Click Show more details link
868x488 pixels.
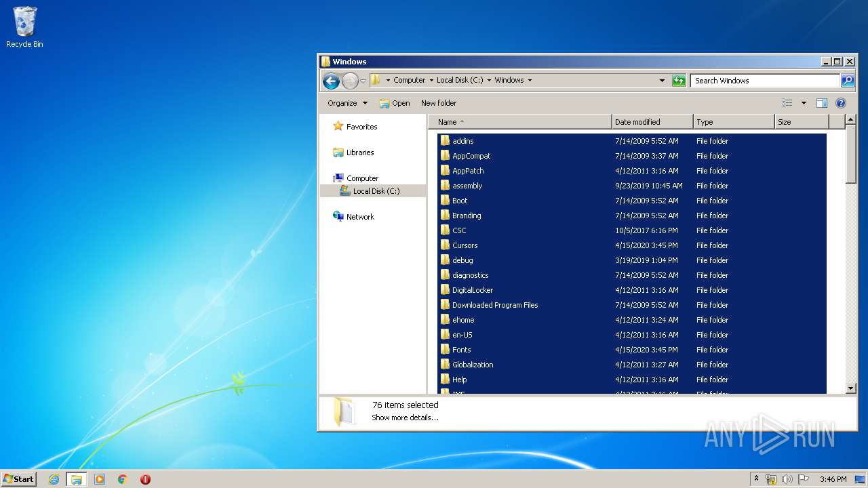[405, 418]
